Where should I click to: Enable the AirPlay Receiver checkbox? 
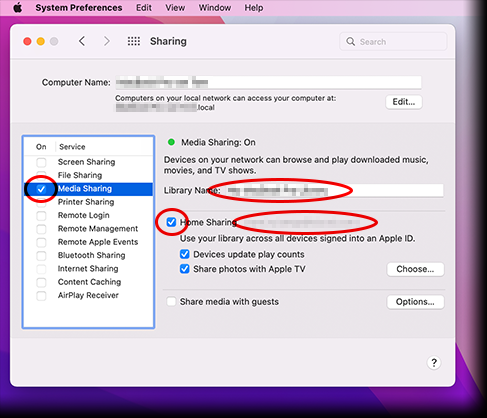41,296
